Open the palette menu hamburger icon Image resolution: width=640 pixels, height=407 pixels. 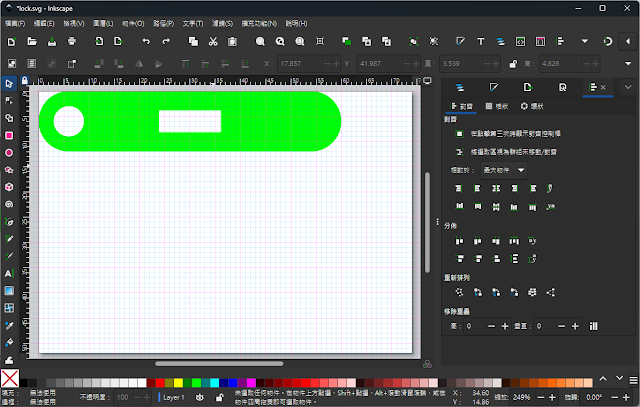(x=633, y=380)
